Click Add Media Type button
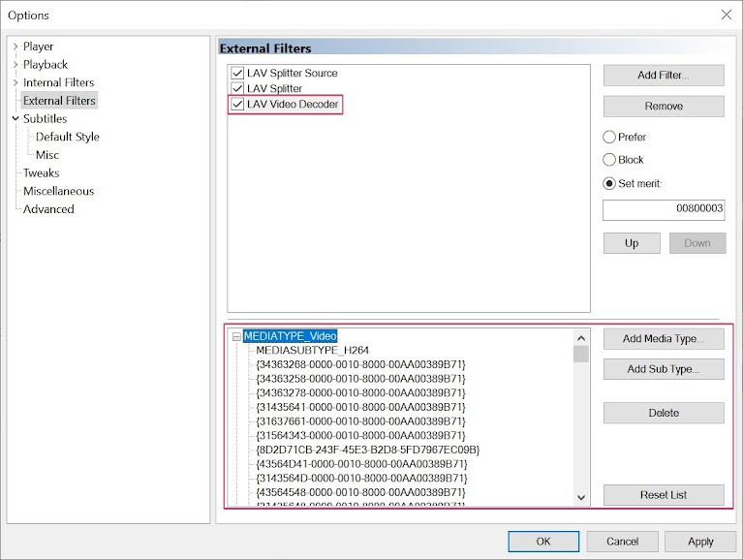Viewport: 743px width, 560px height. [664, 339]
